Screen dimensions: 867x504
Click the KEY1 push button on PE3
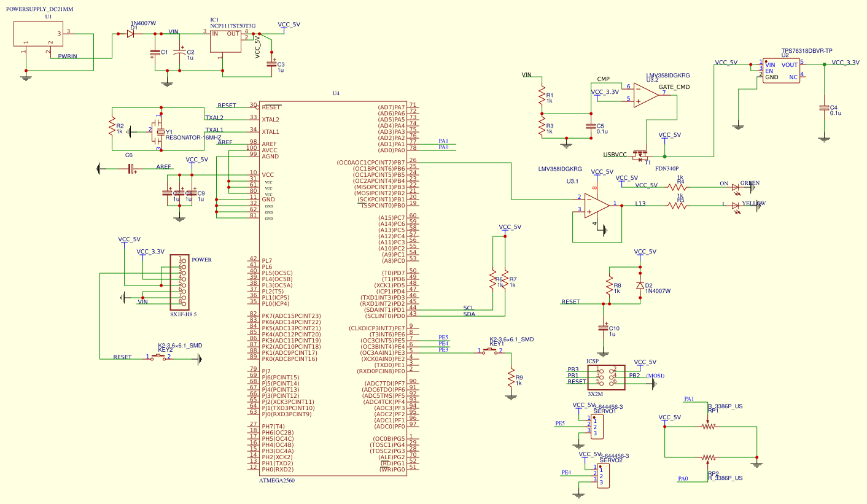(x=491, y=351)
